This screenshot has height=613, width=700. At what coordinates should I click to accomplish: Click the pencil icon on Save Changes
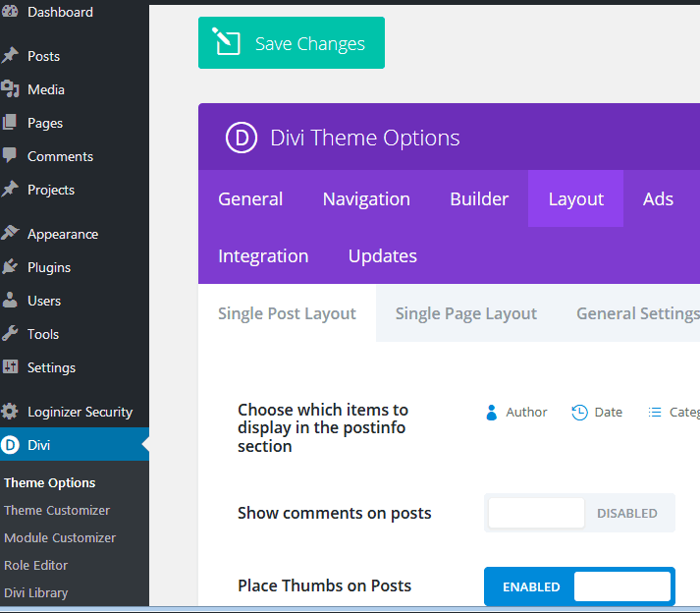(x=226, y=42)
